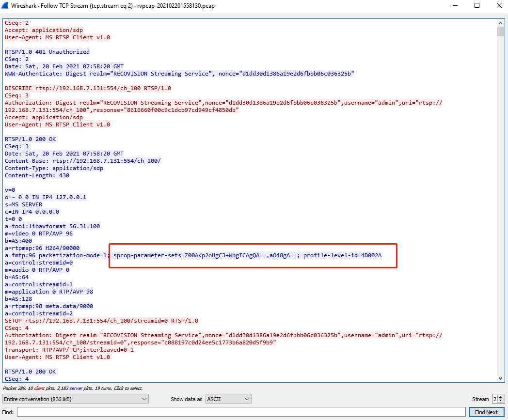Click the 'b=AS:128' line
The image size is (508, 420).
[x=18, y=299]
